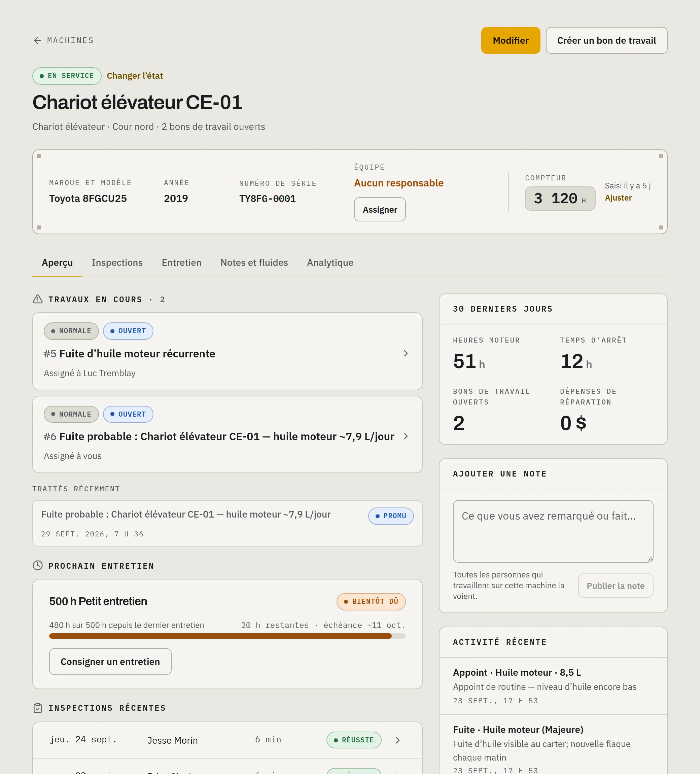Click the Modifier button

point(511,40)
